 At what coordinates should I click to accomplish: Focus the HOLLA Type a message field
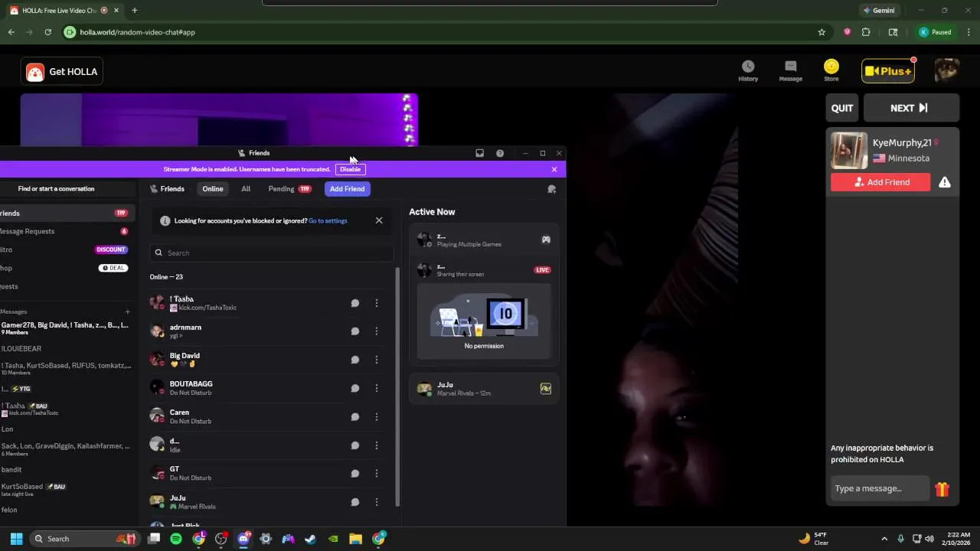point(879,488)
